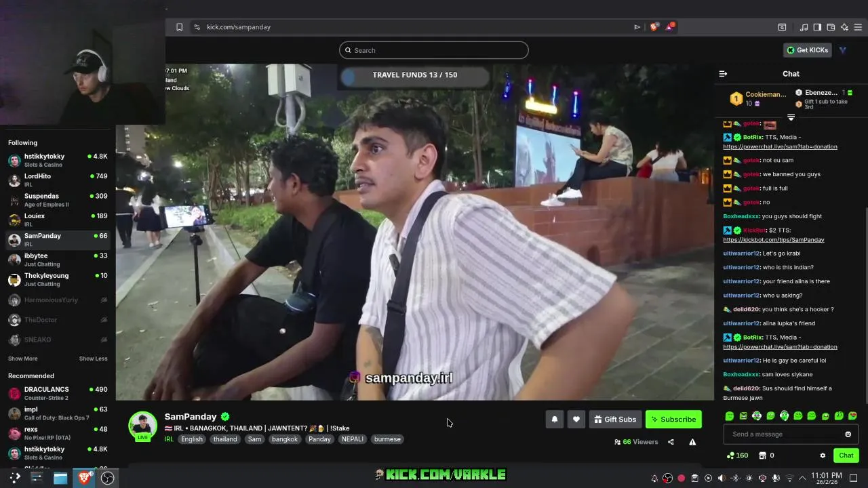Select the NEPALI tag
The image size is (868, 488).
tap(353, 439)
